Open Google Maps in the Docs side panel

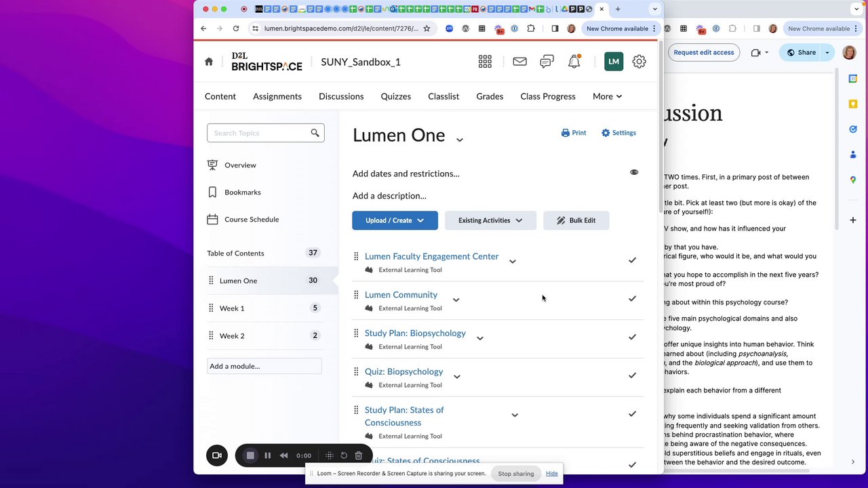(x=853, y=180)
